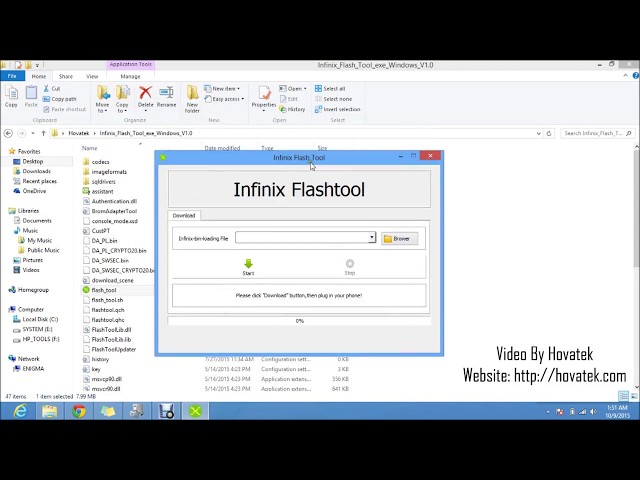640x480 pixels.
Task: Click the Refresh button beside address bar
Action: coord(549,133)
